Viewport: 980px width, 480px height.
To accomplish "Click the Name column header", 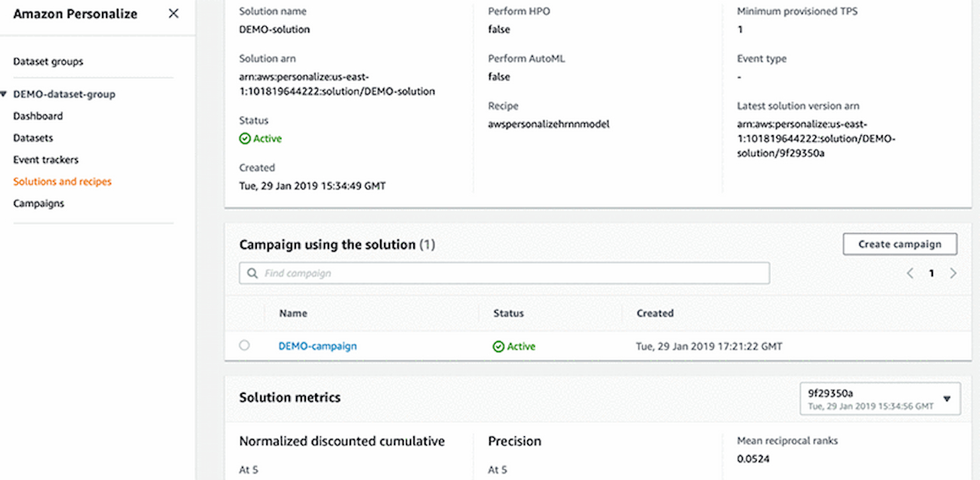I will pos(293,313).
